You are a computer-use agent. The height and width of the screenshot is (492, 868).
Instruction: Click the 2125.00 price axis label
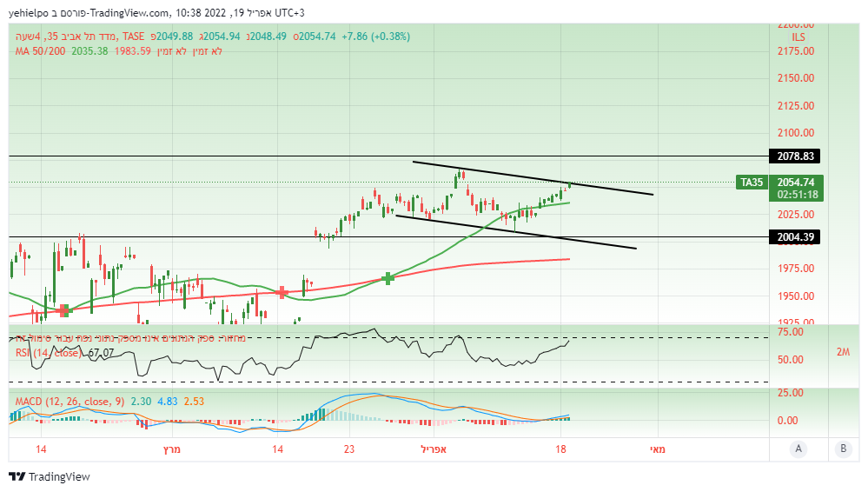tap(796, 105)
